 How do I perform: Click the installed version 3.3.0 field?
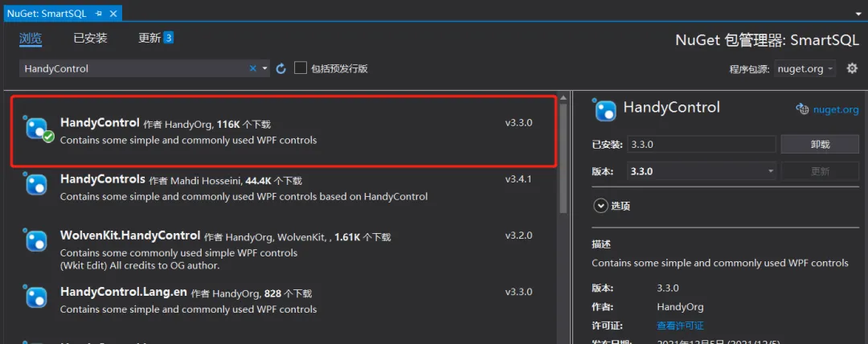(702, 145)
